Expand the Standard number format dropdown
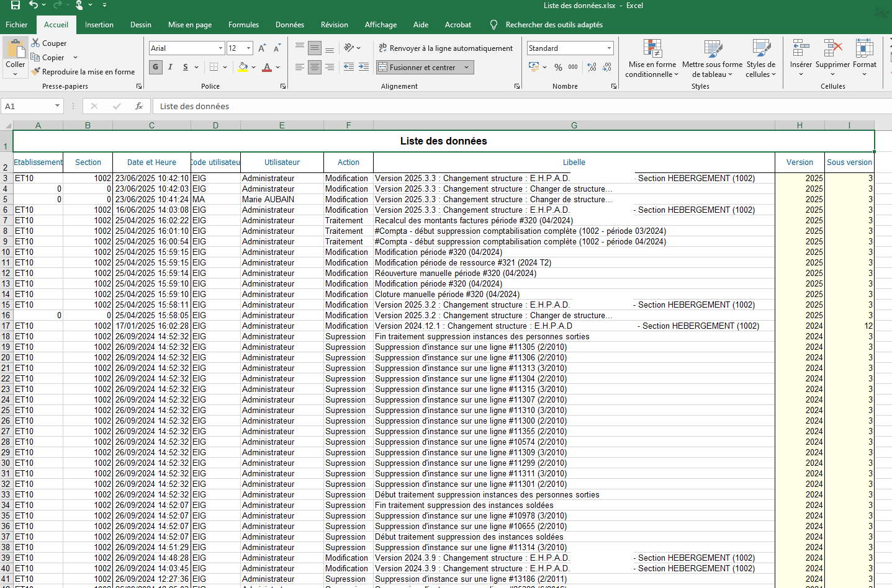 coord(609,48)
